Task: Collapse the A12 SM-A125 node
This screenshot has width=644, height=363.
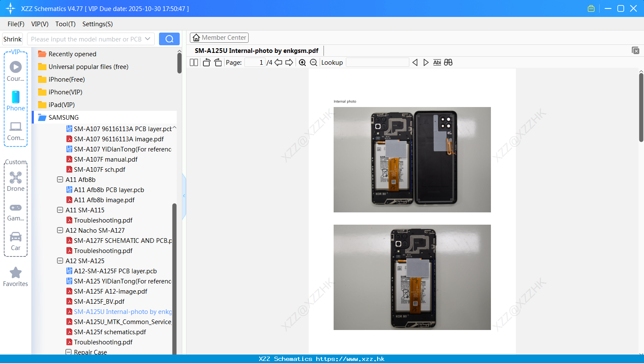Action: (x=60, y=261)
